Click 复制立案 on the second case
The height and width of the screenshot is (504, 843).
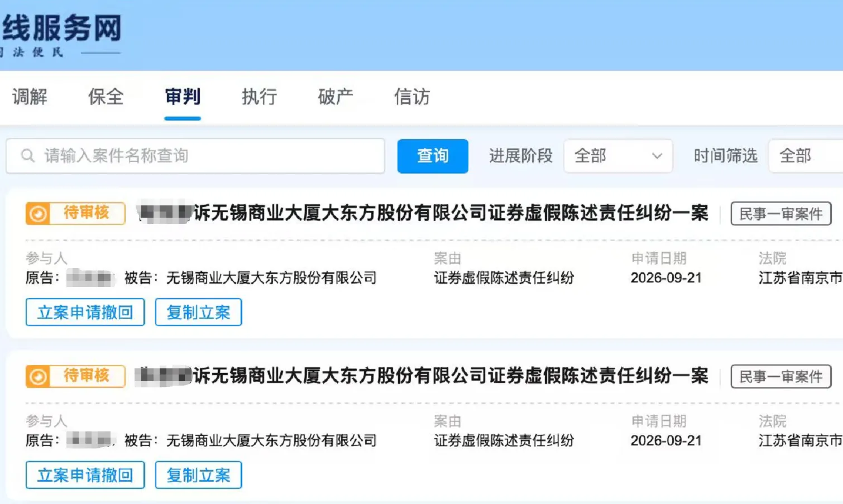(198, 475)
